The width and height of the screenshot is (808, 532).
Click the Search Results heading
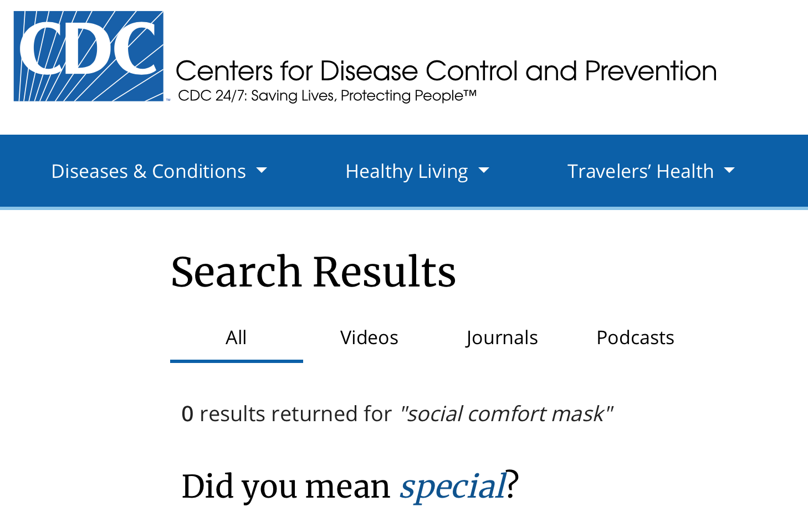pos(313,272)
